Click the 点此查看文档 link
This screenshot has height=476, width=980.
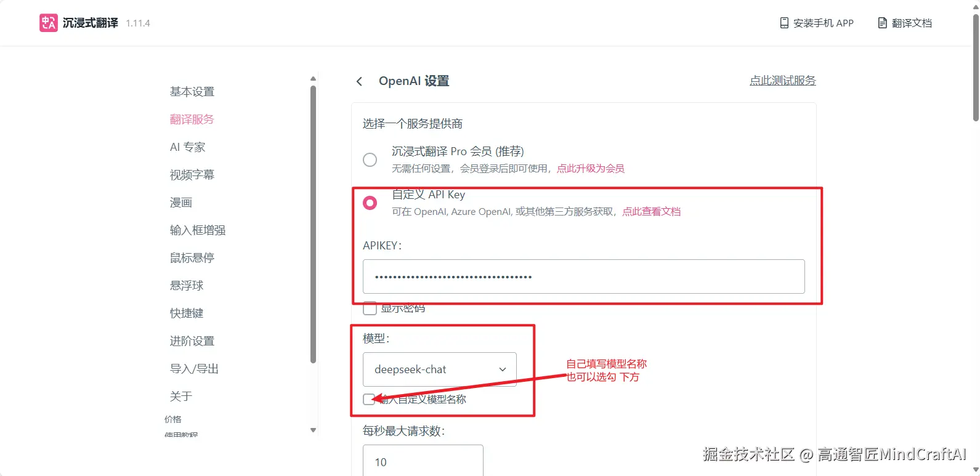tap(652, 212)
